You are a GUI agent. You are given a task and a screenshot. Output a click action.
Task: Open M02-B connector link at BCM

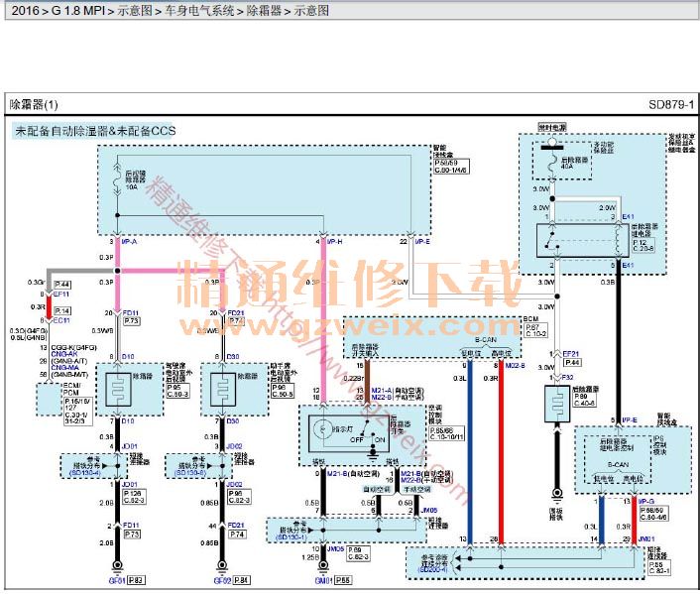[x=516, y=366]
